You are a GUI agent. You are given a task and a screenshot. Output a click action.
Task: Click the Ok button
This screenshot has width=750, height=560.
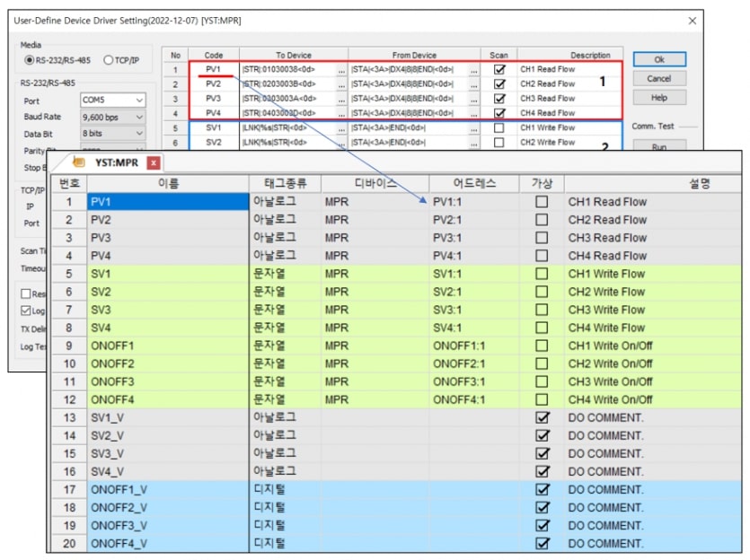pyautogui.click(x=659, y=59)
